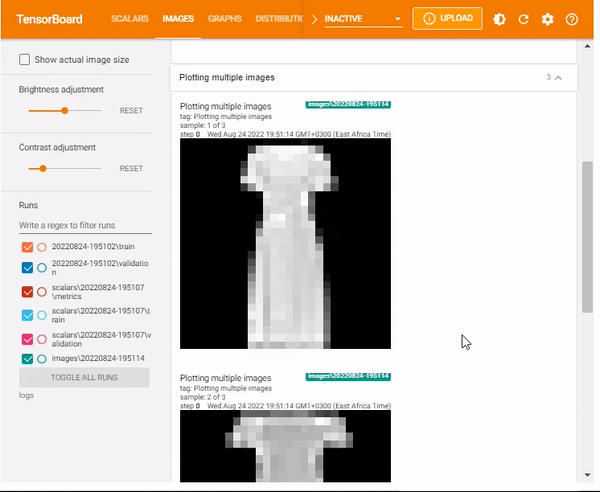Screen dimensions: 600x492
Task: Open the help question mark icon
Action: point(572,19)
